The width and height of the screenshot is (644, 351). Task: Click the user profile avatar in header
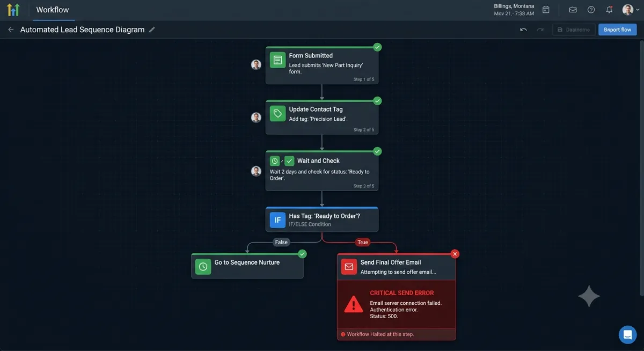tap(627, 10)
